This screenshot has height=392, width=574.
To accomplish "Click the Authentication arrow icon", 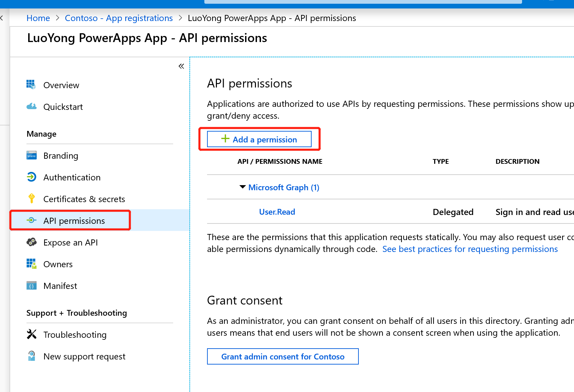I will 32,177.
